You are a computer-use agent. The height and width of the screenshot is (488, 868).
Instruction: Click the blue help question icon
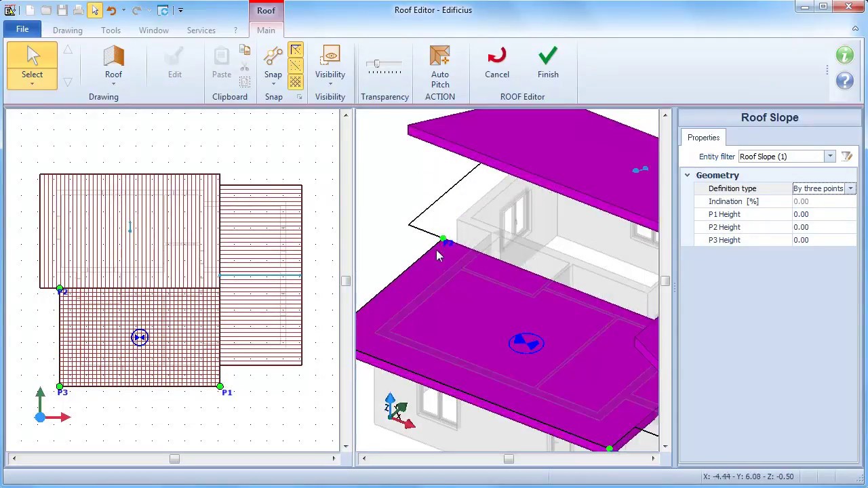(x=845, y=81)
